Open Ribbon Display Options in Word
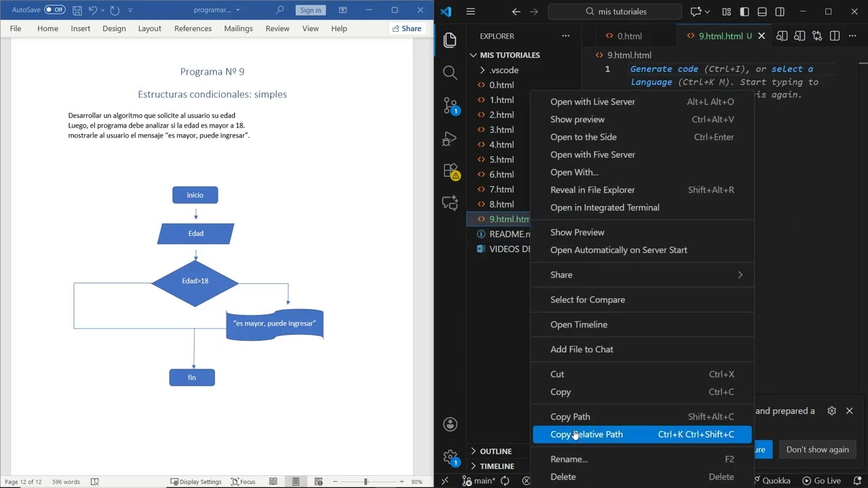Image resolution: width=868 pixels, height=488 pixels. 343,10
